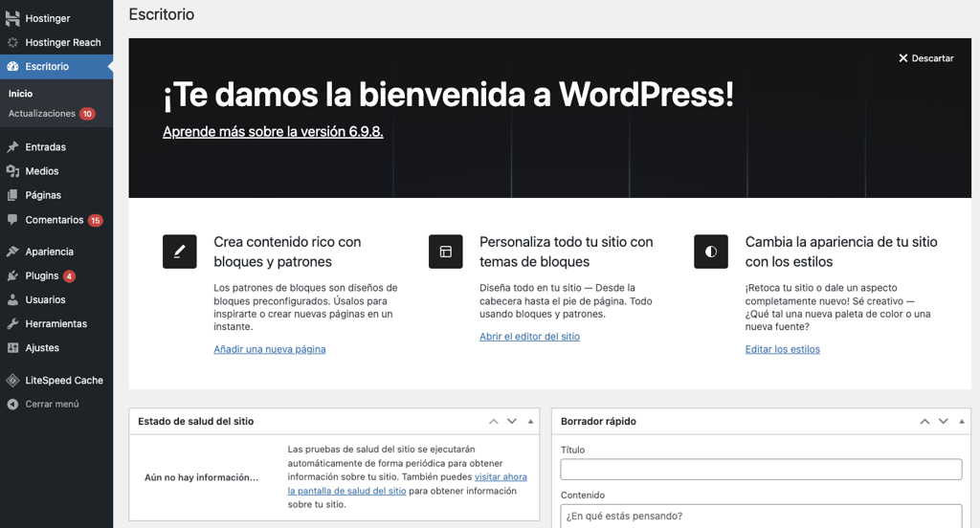
Task: Open the Ajustes menu
Action: [56, 348]
